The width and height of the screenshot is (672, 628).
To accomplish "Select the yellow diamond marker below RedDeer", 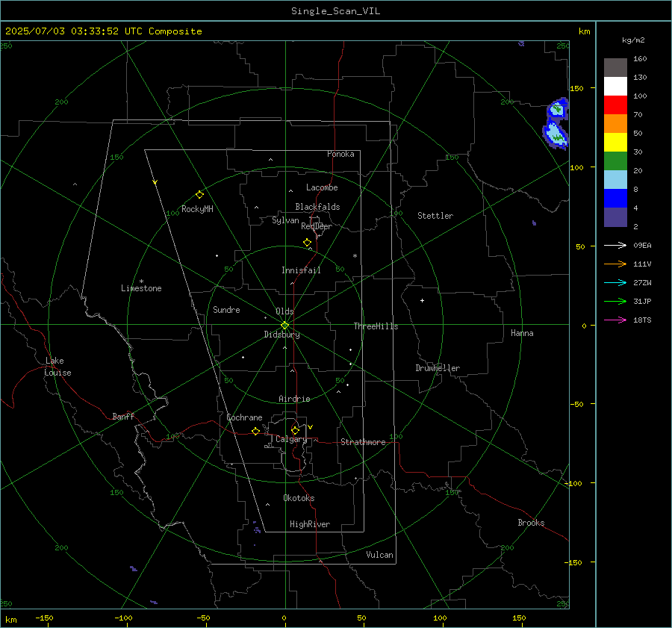I will 307,243.
